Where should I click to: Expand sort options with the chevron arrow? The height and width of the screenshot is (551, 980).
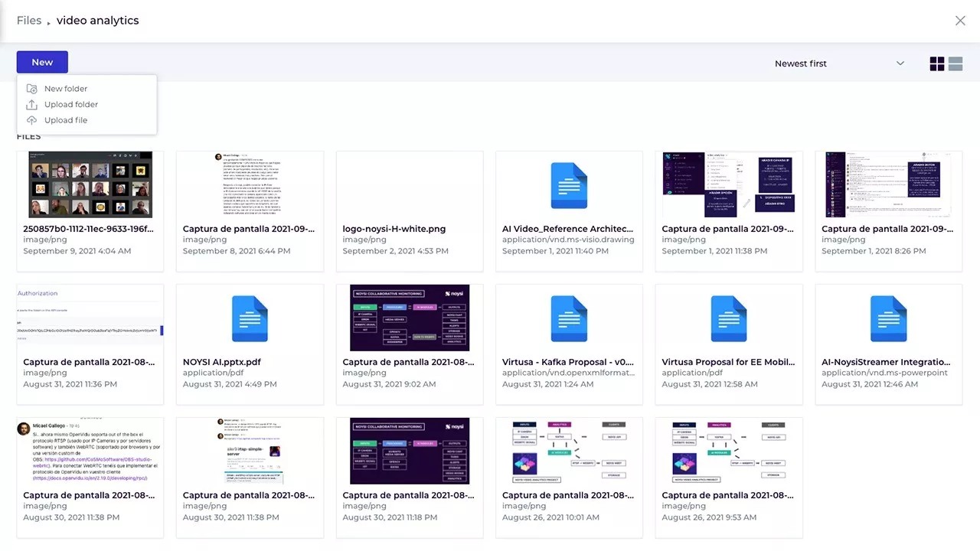(x=900, y=64)
